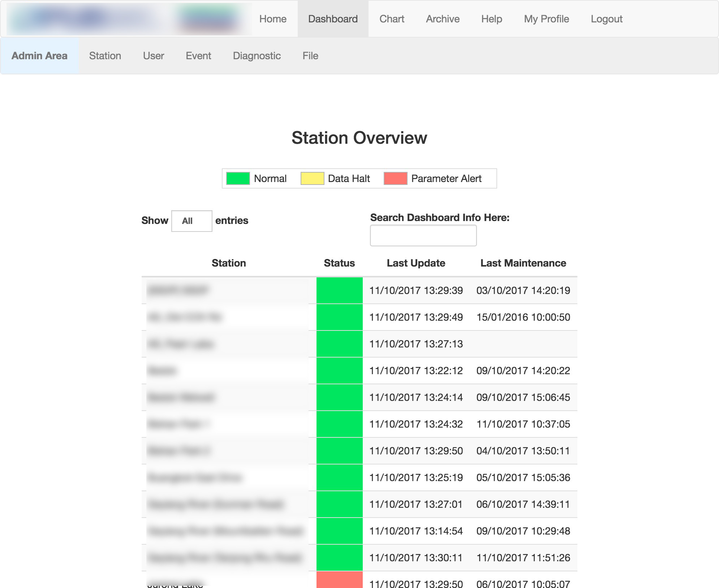Image resolution: width=719 pixels, height=588 pixels.
Task: Select the User admin section
Action: tap(154, 56)
